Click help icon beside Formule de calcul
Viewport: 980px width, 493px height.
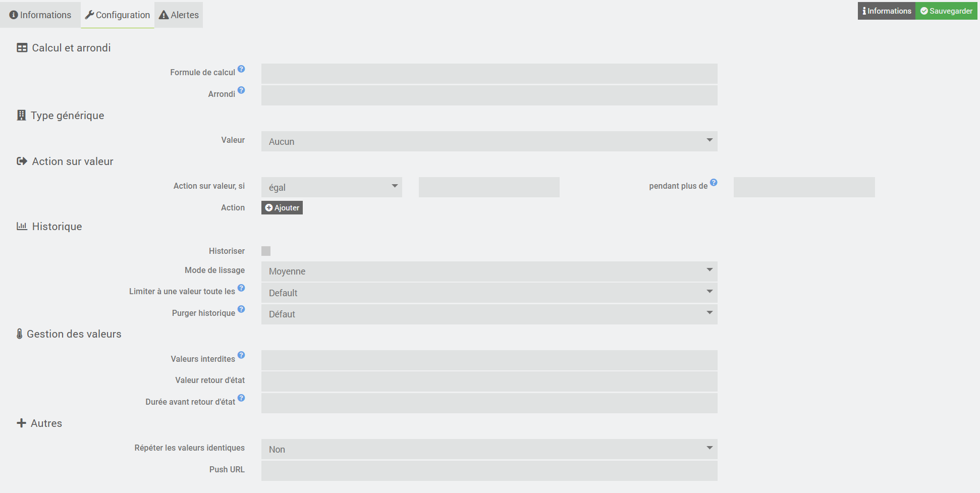tap(241, 69)
